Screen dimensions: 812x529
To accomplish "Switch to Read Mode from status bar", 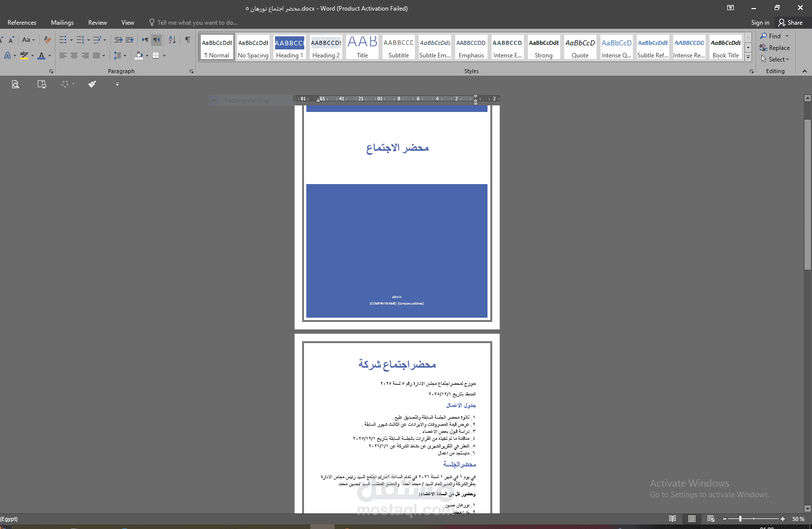I will click(x=673, y=519).
